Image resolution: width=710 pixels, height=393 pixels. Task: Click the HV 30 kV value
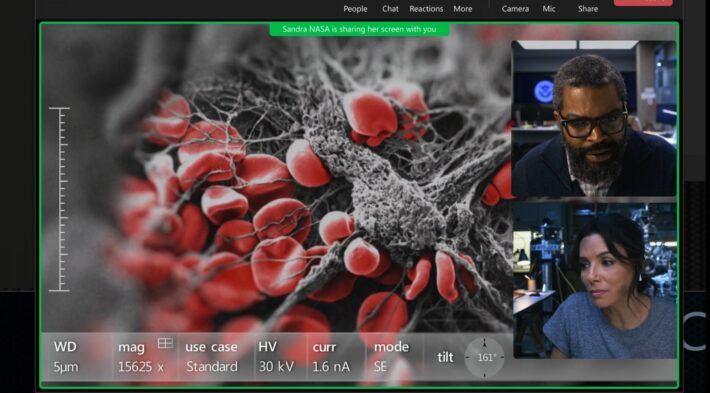click(276, 367)
